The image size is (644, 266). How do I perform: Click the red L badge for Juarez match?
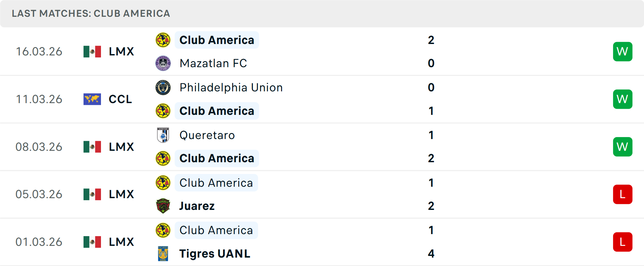(623, 194)
